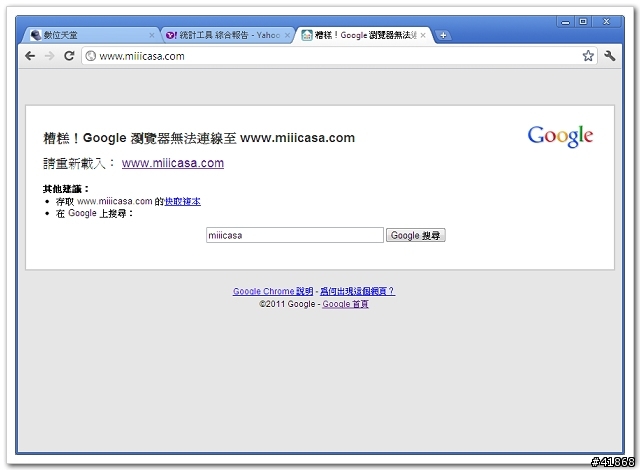
Task: Select the 糟糕！Google 瀏覽器無法 tab
Action: [x=363, y=35]
